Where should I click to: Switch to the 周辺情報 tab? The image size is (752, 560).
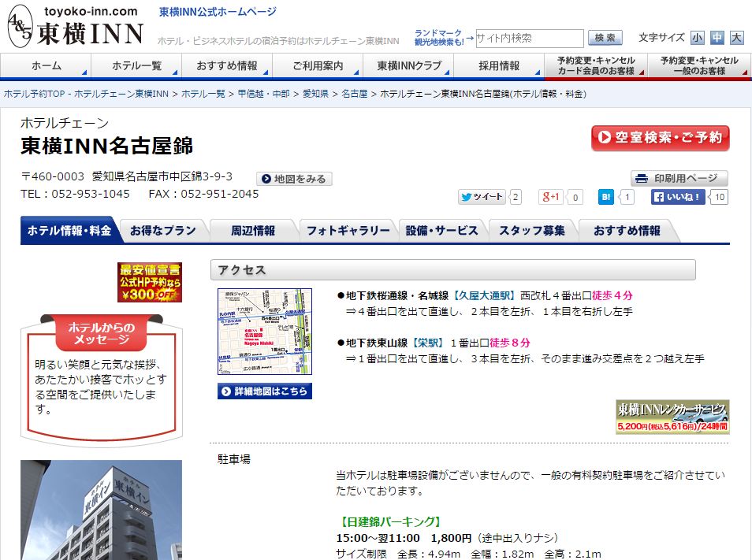point(253,231)
